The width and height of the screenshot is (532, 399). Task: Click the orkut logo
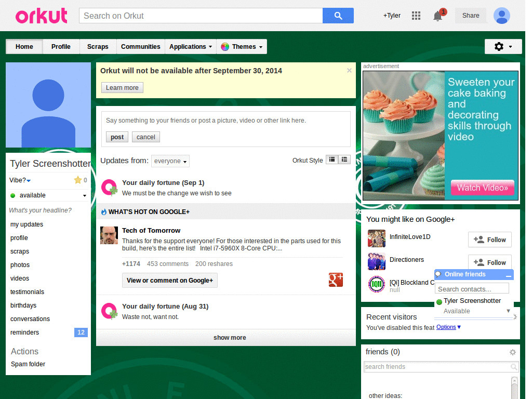tap(42, 16)
